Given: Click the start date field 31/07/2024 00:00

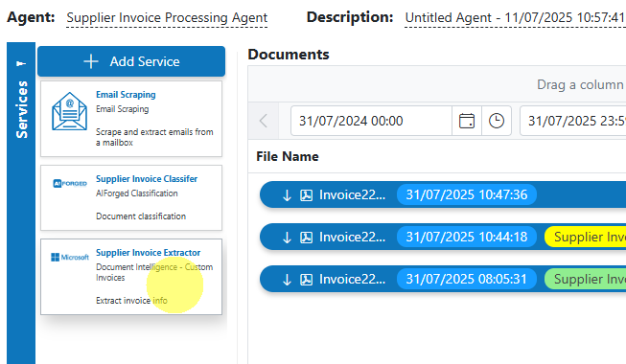Looking at the screenshot, I should coord(371,121).
